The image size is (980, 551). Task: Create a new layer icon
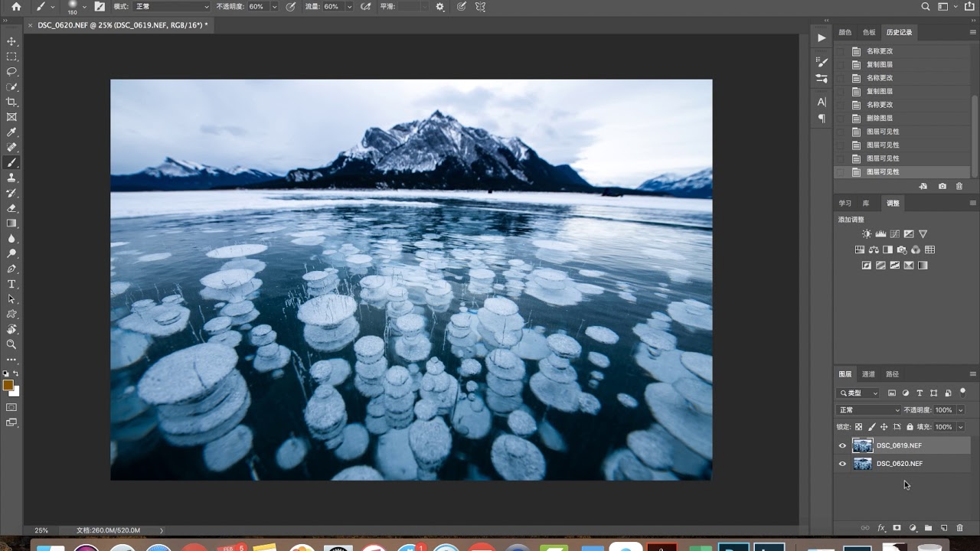point(944,528)
